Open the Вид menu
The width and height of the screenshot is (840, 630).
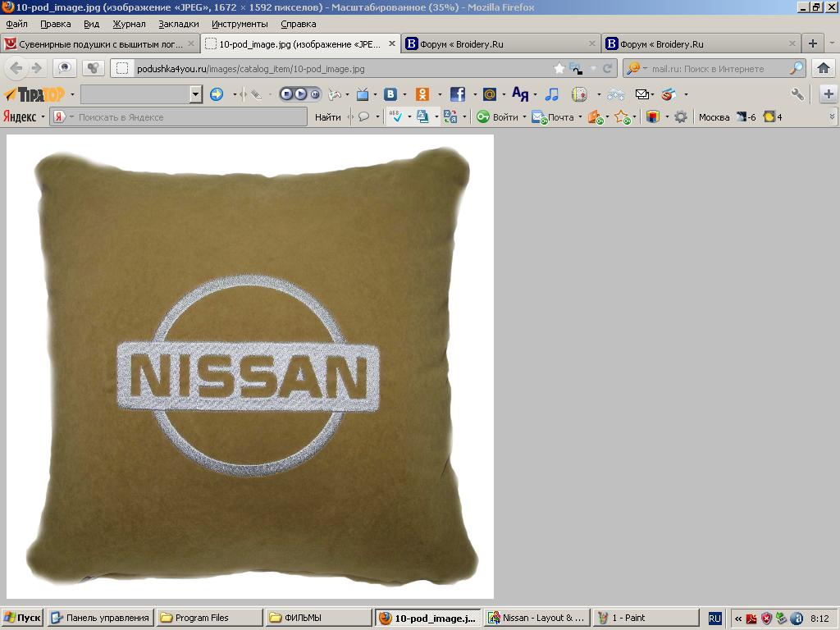tap(92, 24)
